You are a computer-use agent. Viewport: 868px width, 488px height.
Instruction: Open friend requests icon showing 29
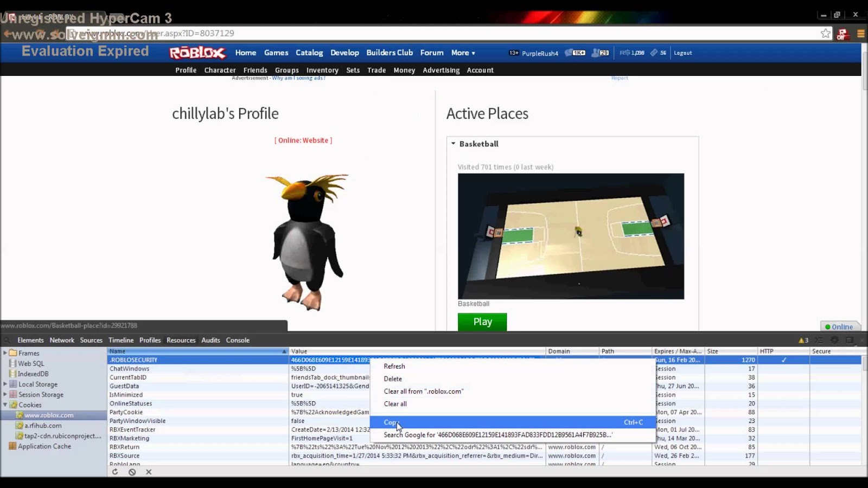[600, 53]
